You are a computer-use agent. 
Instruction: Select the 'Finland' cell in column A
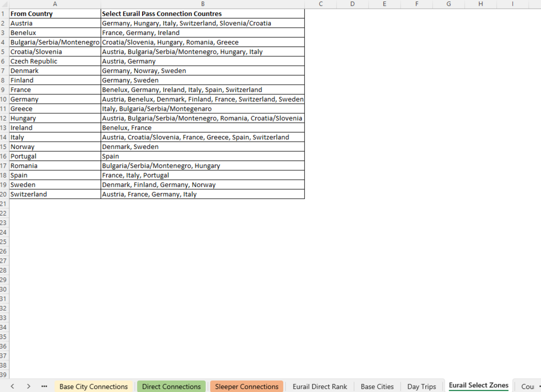pos(55,80)
